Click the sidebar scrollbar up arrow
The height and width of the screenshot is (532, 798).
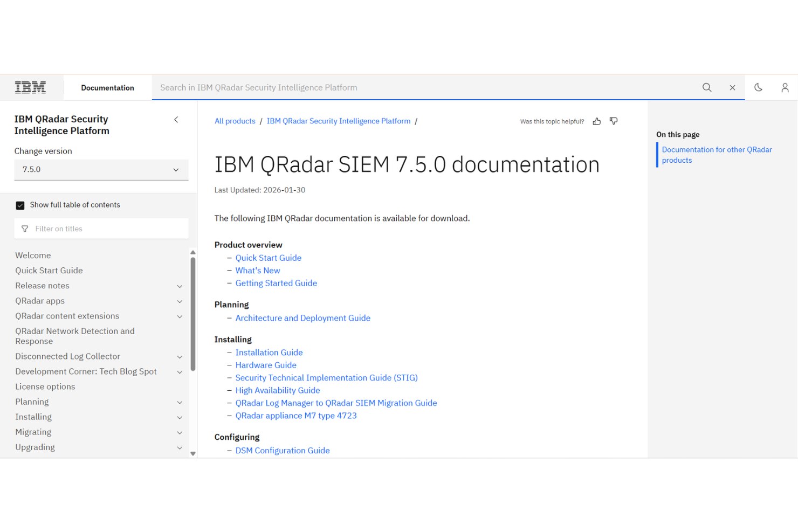point(193,252)
